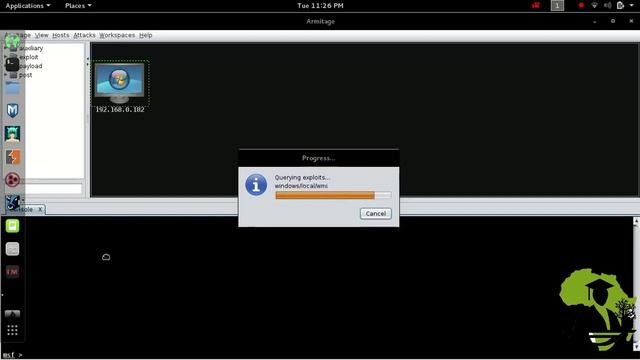This screenshot has width=640, height=360.
Task: Open the blue dragon icon in the dock
Action: pyautogui.click(x=12, y=202)
